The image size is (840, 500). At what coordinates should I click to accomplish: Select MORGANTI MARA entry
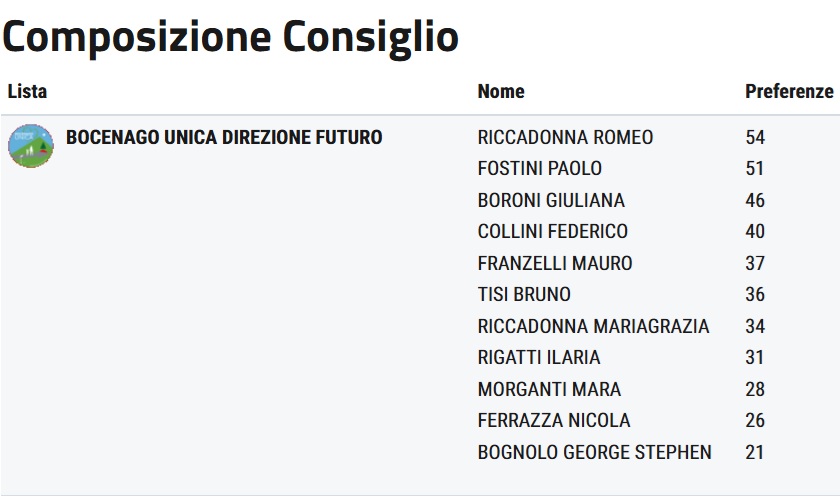pos(549,389)
